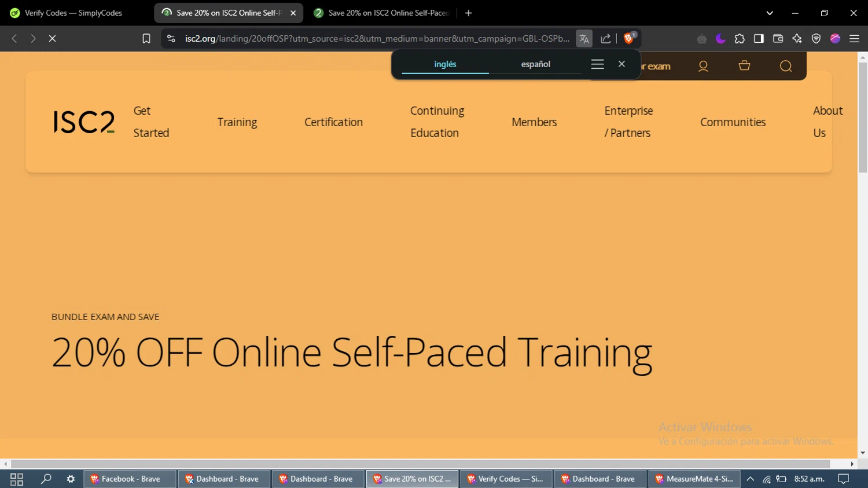Click the taskbar clock 8:52 a.m.
This screenshot has width=868, height=488.
(809, 479)
